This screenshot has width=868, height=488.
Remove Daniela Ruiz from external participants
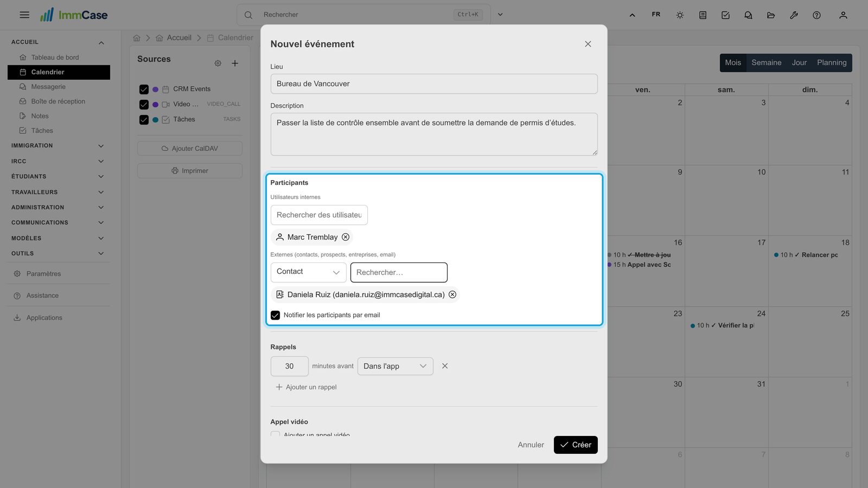tap(452, 294)
